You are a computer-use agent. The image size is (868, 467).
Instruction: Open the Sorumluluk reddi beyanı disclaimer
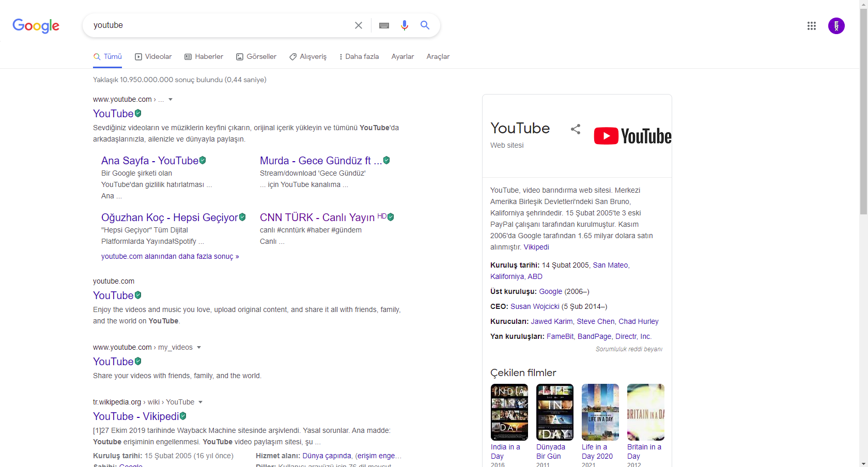pyautogui.click(x=629, y=349)
